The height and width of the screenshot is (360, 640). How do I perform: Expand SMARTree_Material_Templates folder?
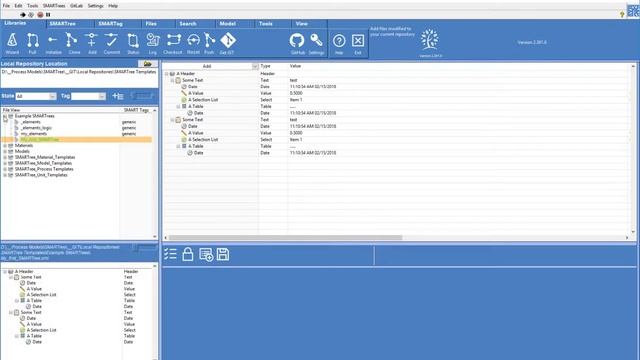click(5, 158)
